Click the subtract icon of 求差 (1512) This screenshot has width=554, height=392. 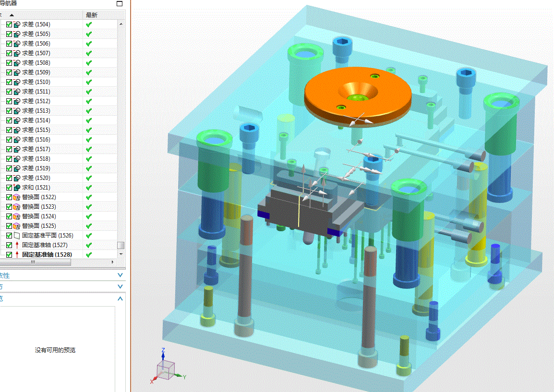click(x=17, y=101)
